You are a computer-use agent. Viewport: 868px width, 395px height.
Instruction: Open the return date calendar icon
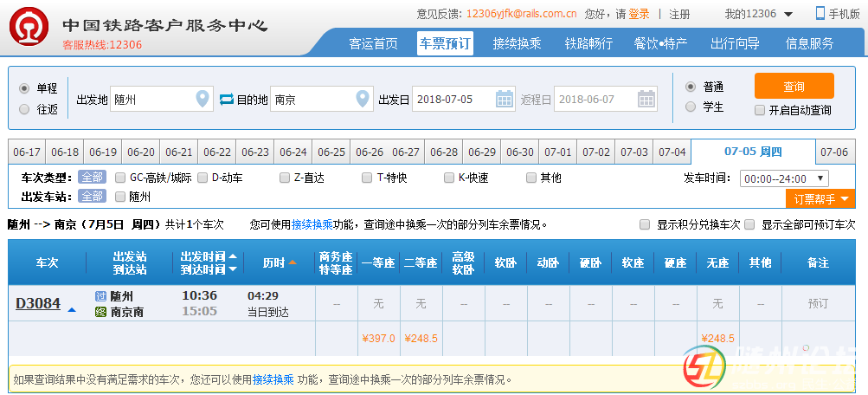(x=646, y=100)
